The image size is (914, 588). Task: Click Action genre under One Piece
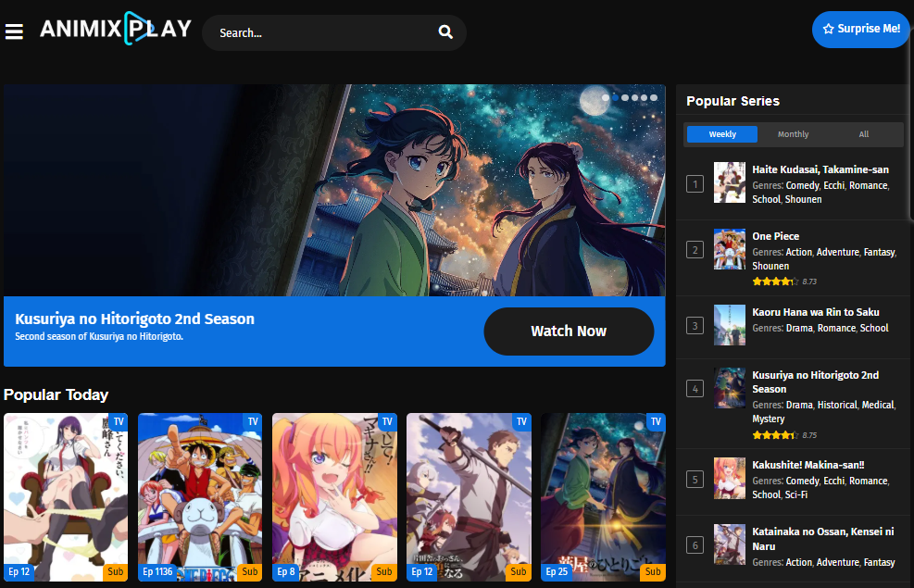(798, 252)
